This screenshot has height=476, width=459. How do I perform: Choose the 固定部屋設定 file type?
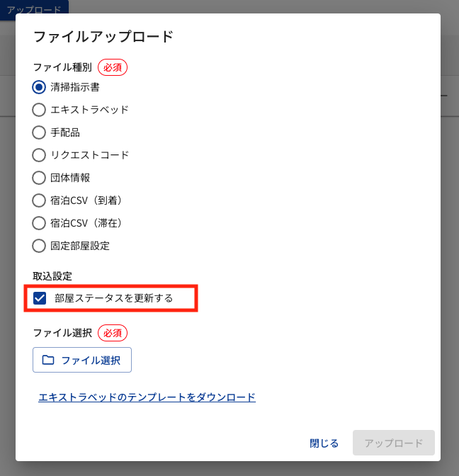40,246
